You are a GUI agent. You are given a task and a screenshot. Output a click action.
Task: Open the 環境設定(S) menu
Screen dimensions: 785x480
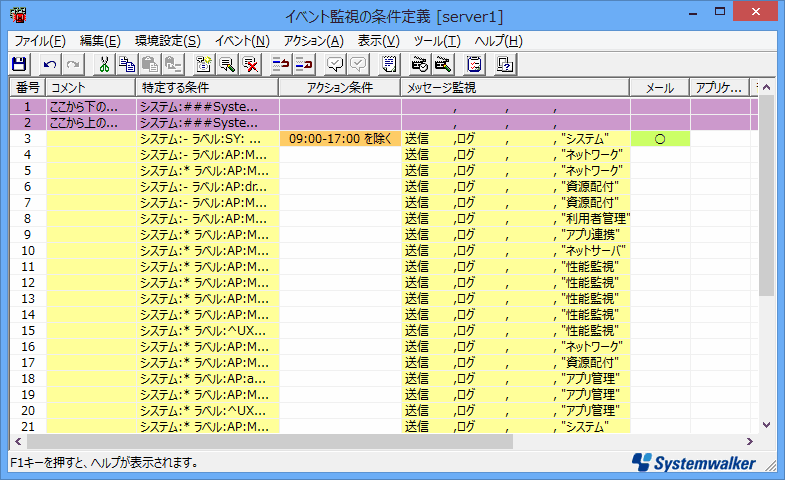point(167,41)
